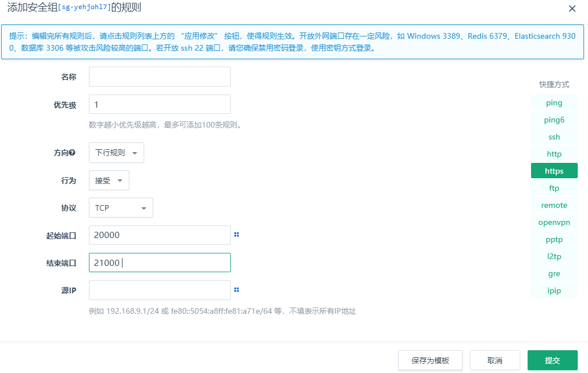Select the ping6 quick shortcut
Screen dimensions: 588x373
click(x=554, y=120)
